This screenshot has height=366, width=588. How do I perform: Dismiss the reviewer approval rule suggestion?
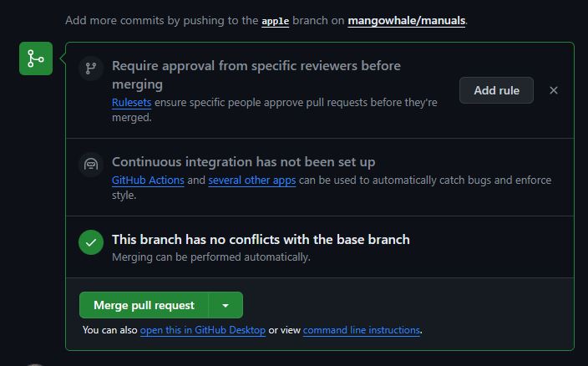[x=554, y=90]
